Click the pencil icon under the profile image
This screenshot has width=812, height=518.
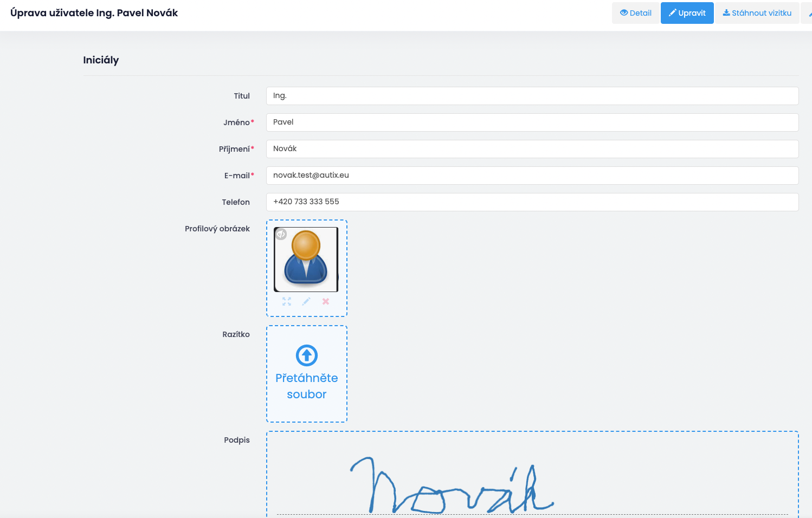306,301
